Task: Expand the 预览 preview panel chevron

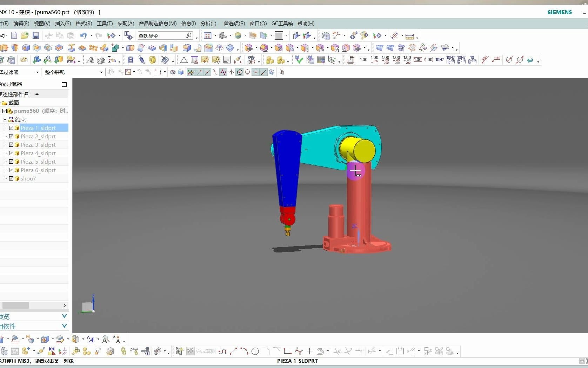Action: coord(64,316)
